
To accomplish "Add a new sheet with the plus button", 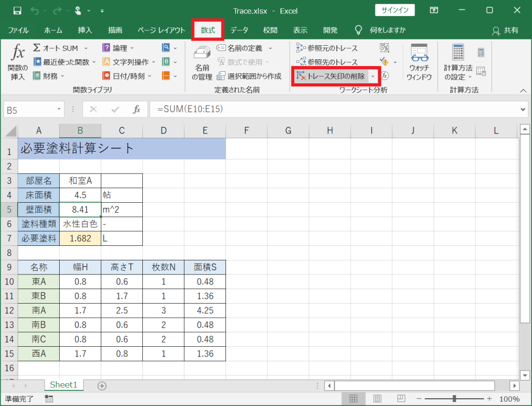I will coord(102,386).
